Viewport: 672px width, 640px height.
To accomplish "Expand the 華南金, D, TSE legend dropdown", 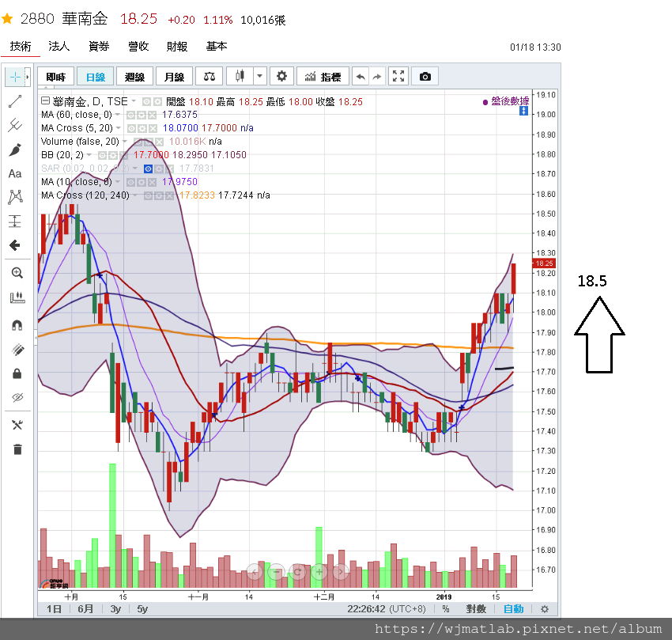I will click(134, 101).
